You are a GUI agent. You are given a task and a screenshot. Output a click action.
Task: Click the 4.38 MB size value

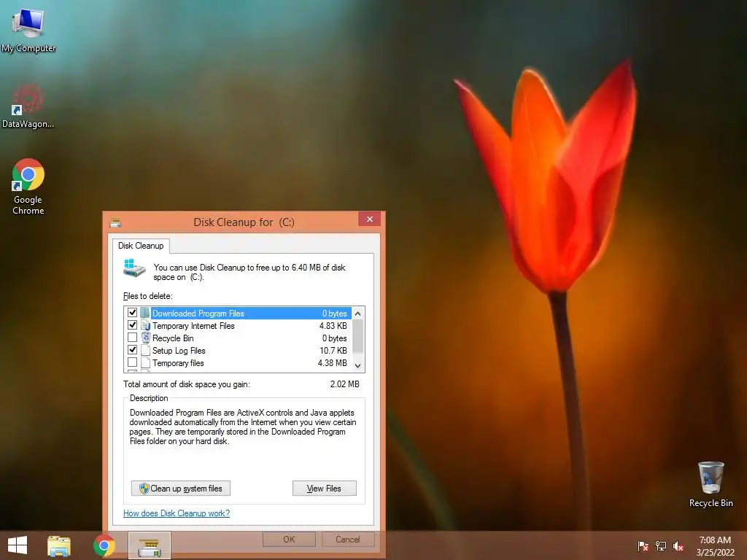[x=333, y=363]
